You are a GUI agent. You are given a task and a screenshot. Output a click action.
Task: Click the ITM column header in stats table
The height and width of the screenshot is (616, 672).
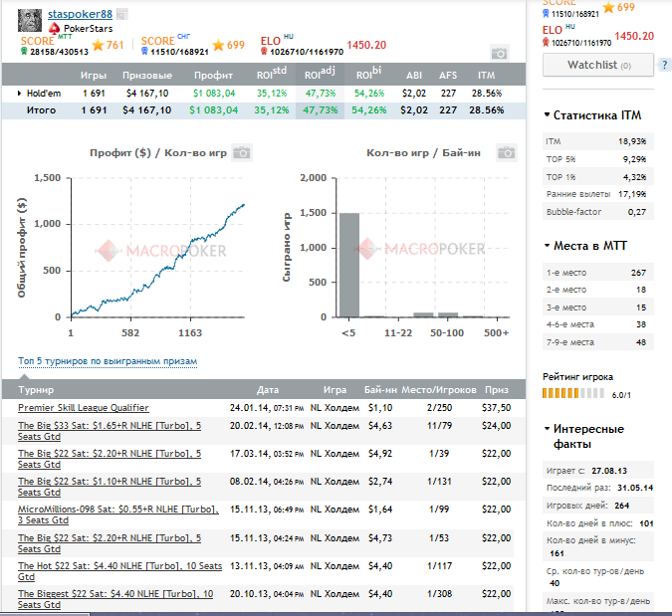click(486, 76)
